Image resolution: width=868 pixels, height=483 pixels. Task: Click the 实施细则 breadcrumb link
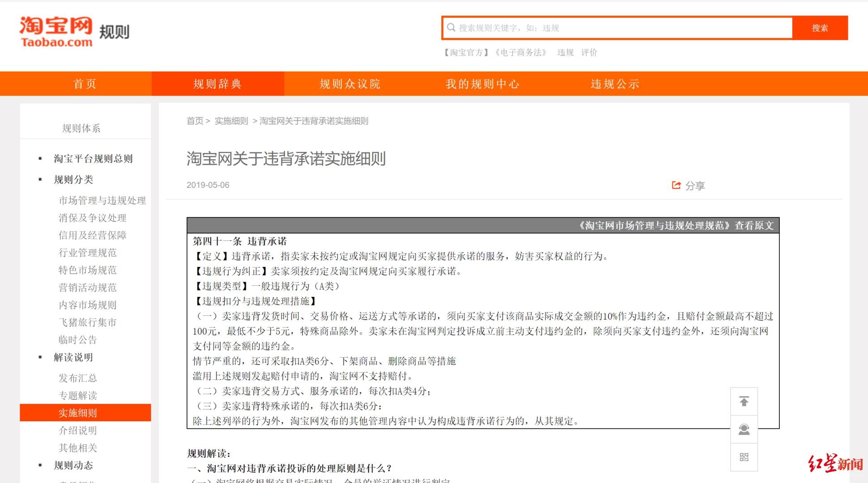231,121
